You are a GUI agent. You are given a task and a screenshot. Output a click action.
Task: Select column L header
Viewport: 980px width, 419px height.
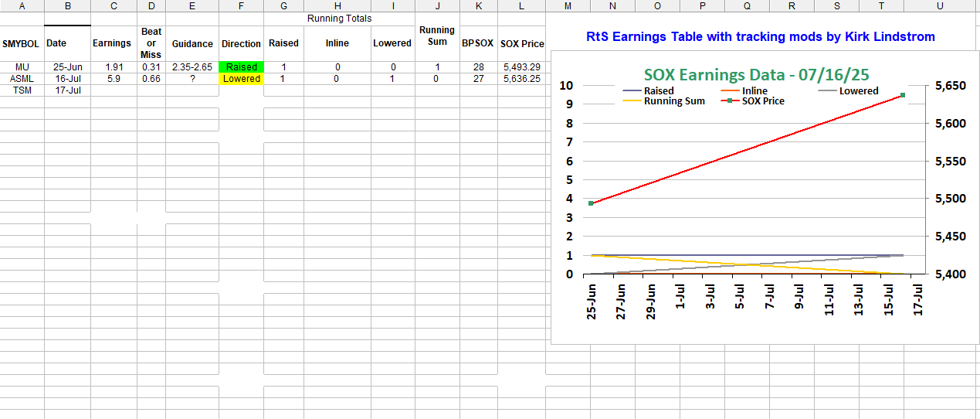pos(521,5)
